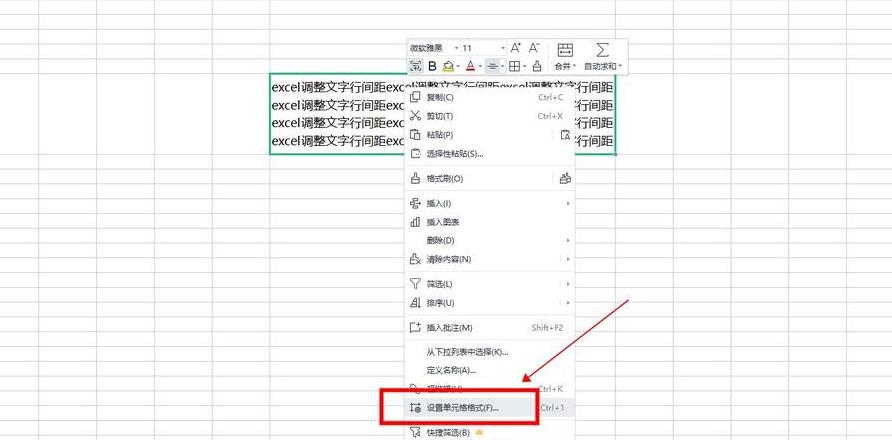This screenshot has width=892, height=440.
Task: Click paste-as-text icon beside 粘贴(P)
Action: point(565,135)
